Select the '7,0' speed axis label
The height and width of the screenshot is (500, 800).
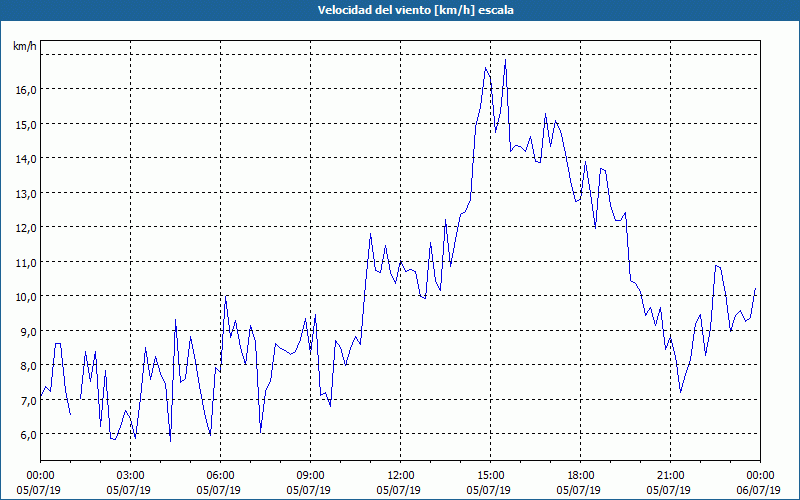pos(28,401)
